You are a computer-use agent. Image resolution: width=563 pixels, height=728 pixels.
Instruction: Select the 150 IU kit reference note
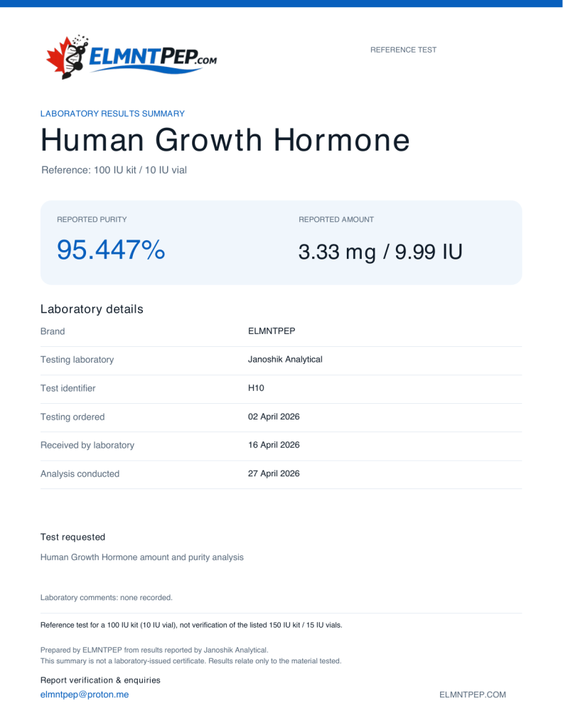191,625
